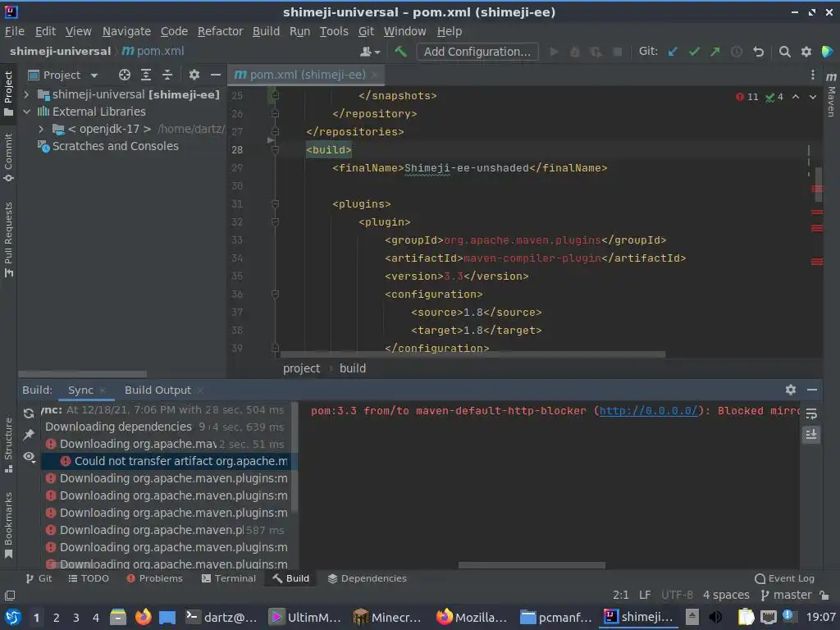Toggle read-only lock icon in status bar

coord(825,596)
